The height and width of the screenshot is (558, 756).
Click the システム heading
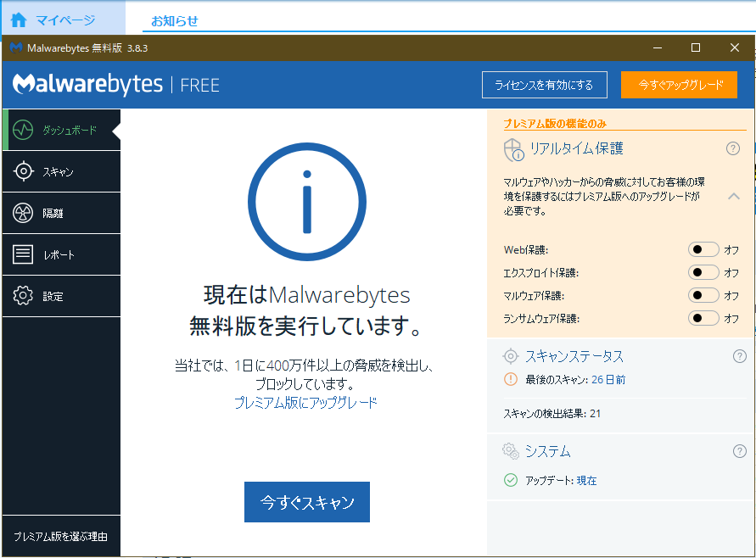coord(548,451)
